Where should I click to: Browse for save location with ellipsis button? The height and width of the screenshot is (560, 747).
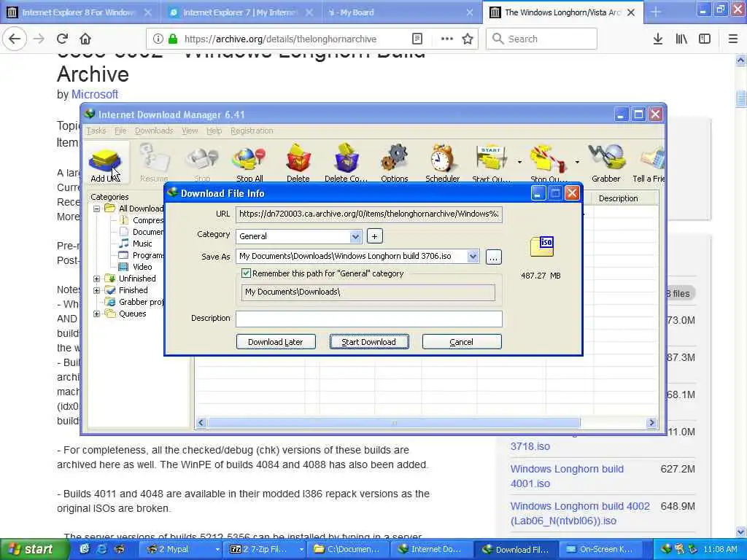(494, 257)
